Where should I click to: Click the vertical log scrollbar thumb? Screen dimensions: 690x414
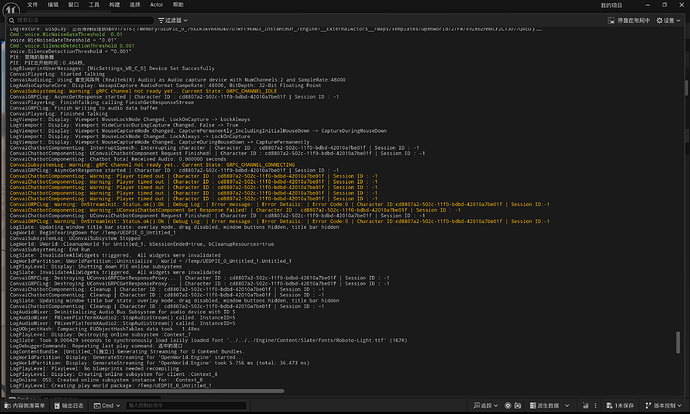[x=678, y=342]
